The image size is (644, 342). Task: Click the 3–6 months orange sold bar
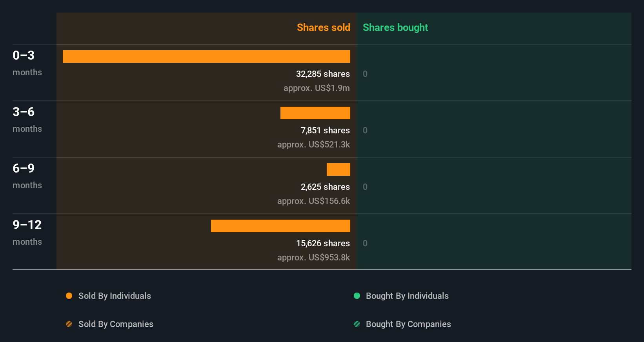(x=315, y=113)
